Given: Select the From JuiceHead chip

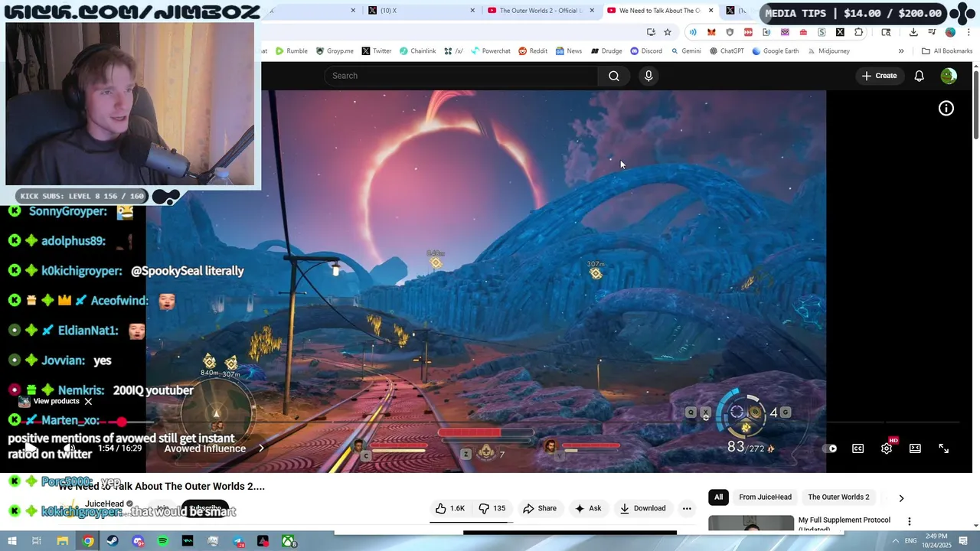Looking at the screenshot, I should point(765,497).
